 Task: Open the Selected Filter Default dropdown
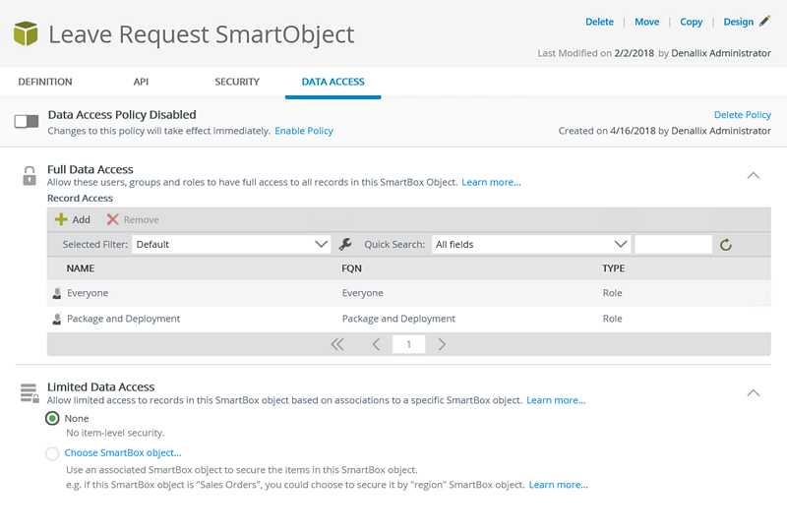click(231, 245)
